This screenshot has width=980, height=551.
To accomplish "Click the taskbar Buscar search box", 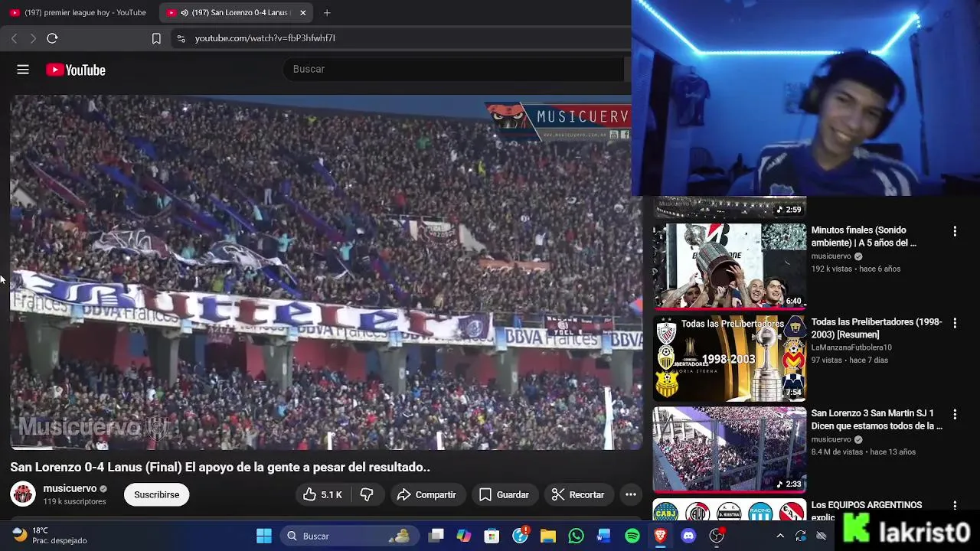I will pyautogui.click(x=350, y=536).
